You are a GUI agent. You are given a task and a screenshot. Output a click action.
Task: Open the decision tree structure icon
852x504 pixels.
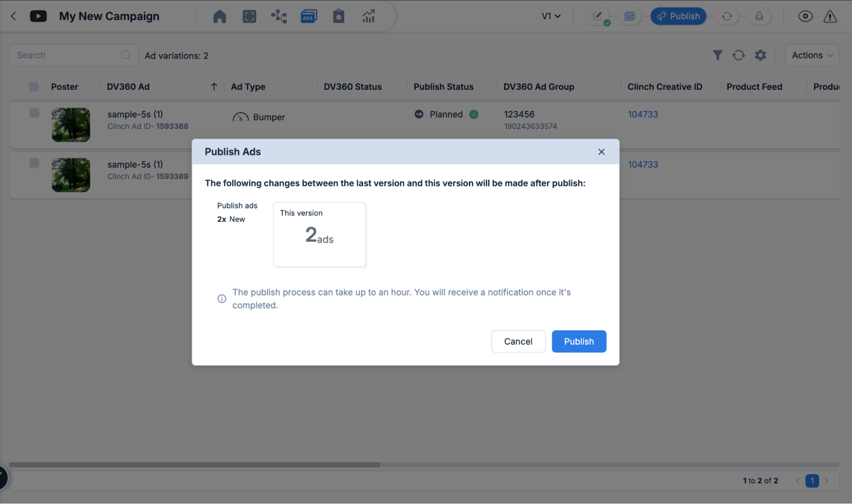point(279,16)
